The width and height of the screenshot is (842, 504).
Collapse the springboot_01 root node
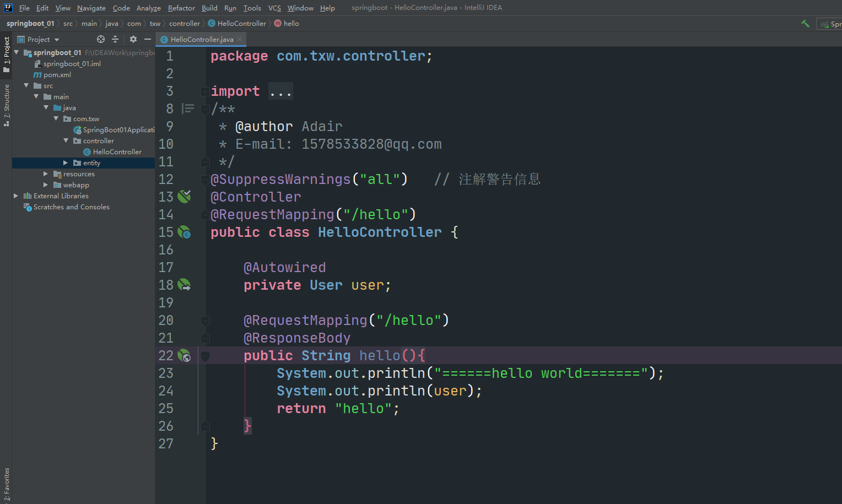coord(17,52)
